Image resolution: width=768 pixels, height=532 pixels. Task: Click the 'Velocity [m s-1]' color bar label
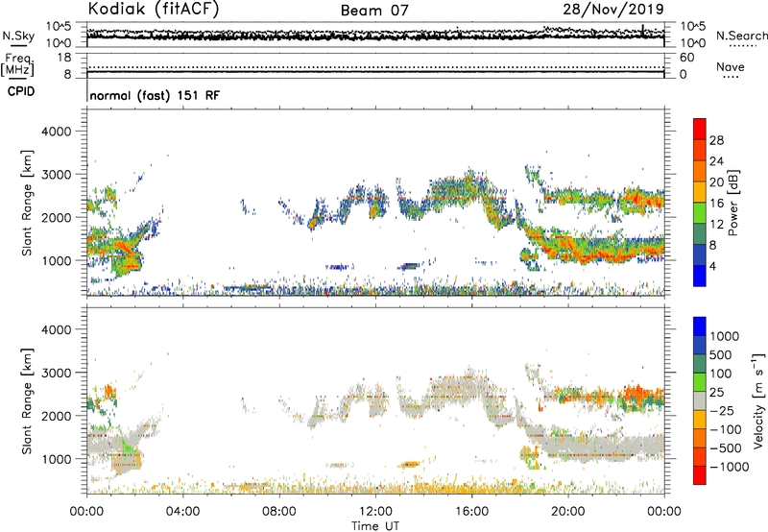[758, 400]
